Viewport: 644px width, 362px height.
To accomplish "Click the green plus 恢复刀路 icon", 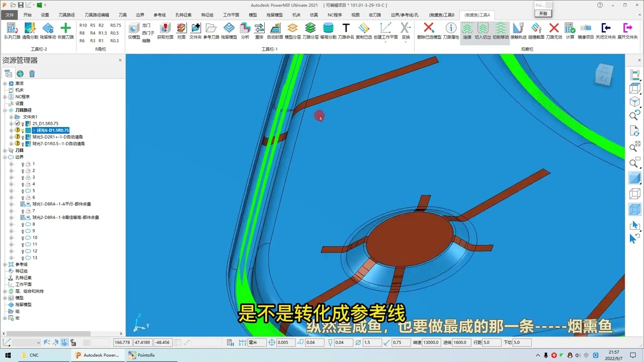I will (65, 31).
